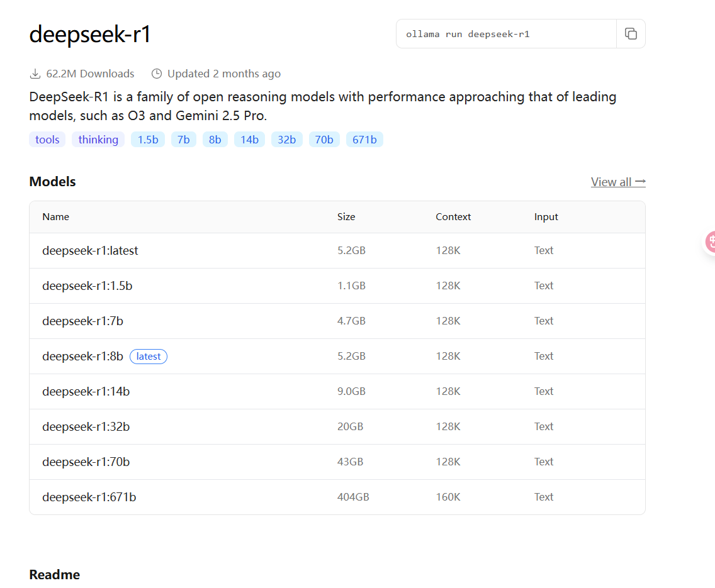The image size is (715, 588).
Task: Click the 20GB size cell
Action: [350, 427]
